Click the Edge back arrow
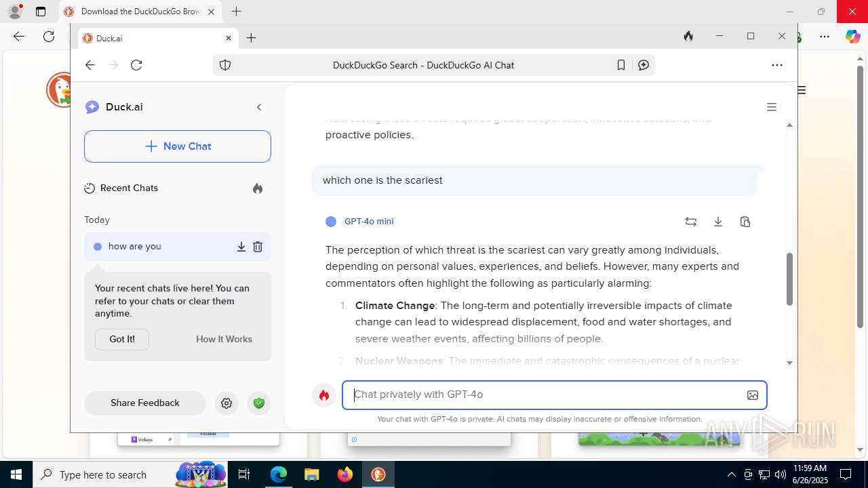Viewport: 868px width, 488px height. [x=19, y=37]
